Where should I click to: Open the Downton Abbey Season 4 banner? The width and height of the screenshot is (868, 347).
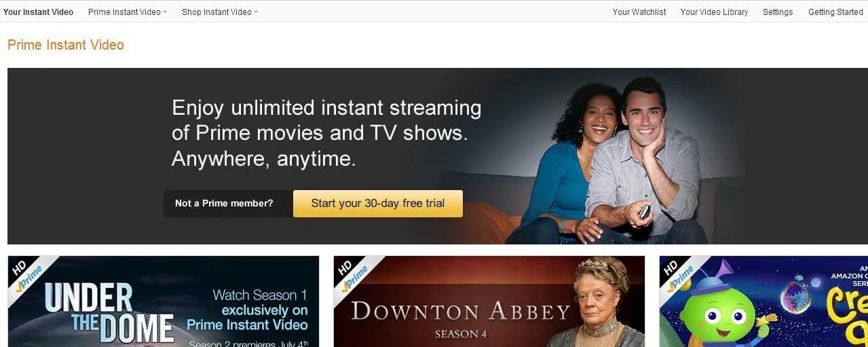[489, 302]
